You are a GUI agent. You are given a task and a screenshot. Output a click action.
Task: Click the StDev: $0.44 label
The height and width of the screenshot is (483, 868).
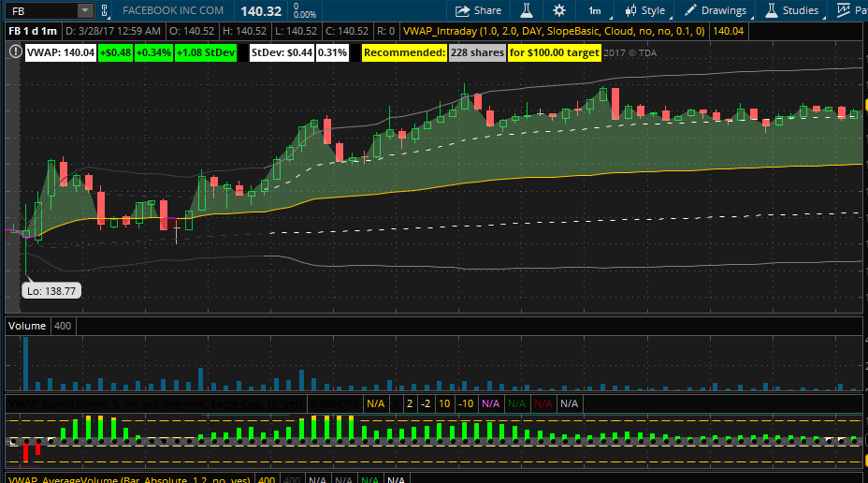[282, 52]
